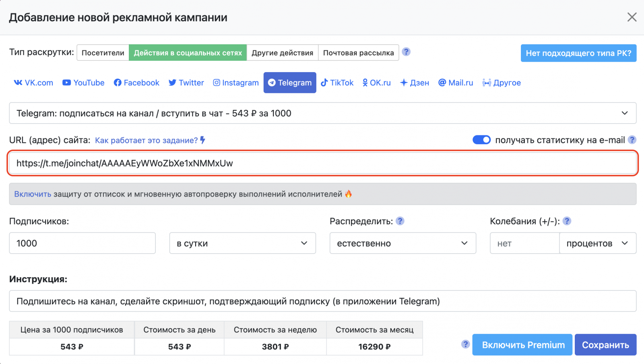644x364 pixels.
Task: Click the help icon beside e-mail statistics
Action: (632, 140)
